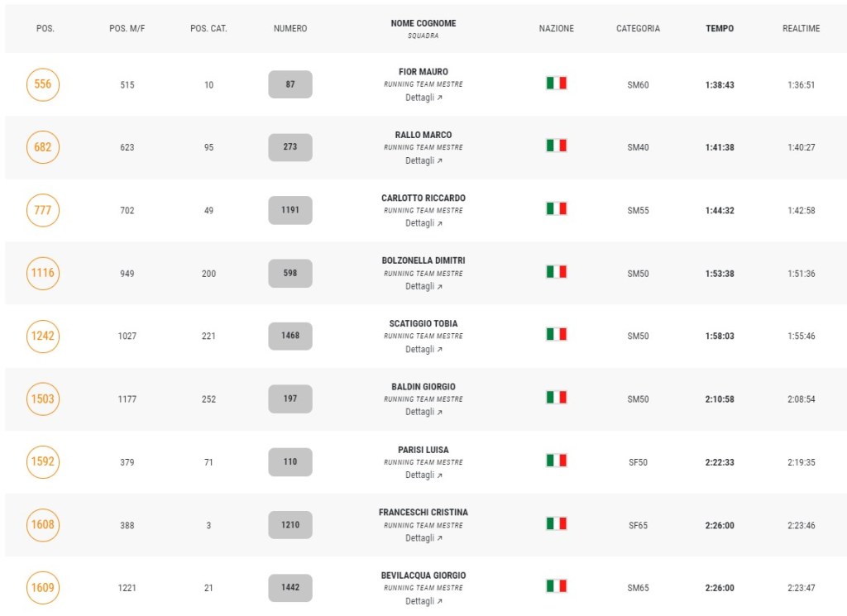Click position badge 1592

43,461
